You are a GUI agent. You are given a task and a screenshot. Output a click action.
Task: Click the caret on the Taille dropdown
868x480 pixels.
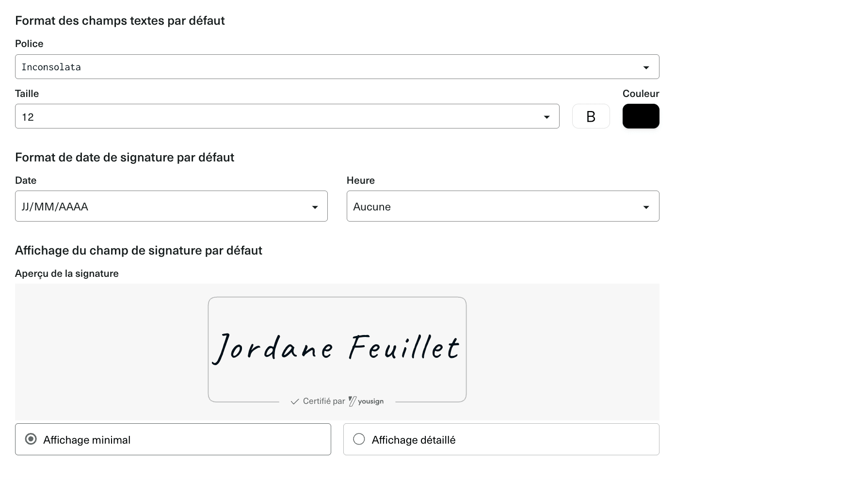547,117
